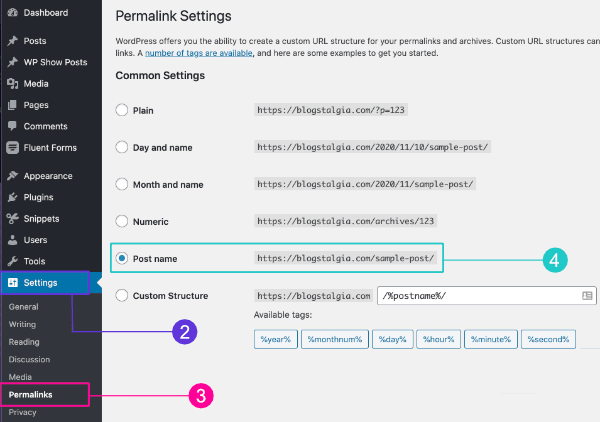Insert the %minute% tag
This screenshot has width=600, height=422.
(491, 339)
